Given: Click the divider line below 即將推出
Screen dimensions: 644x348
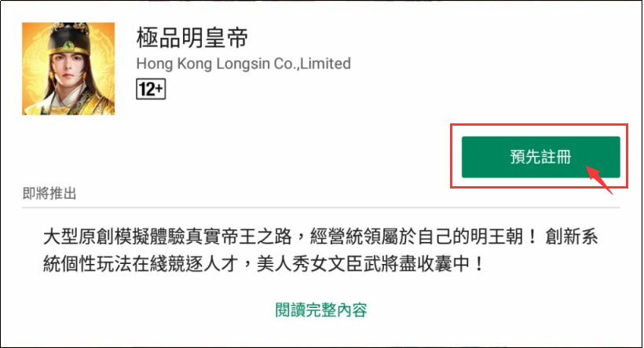Looking at the screenshot, I should pyautogui.click(x=321, y=207).
